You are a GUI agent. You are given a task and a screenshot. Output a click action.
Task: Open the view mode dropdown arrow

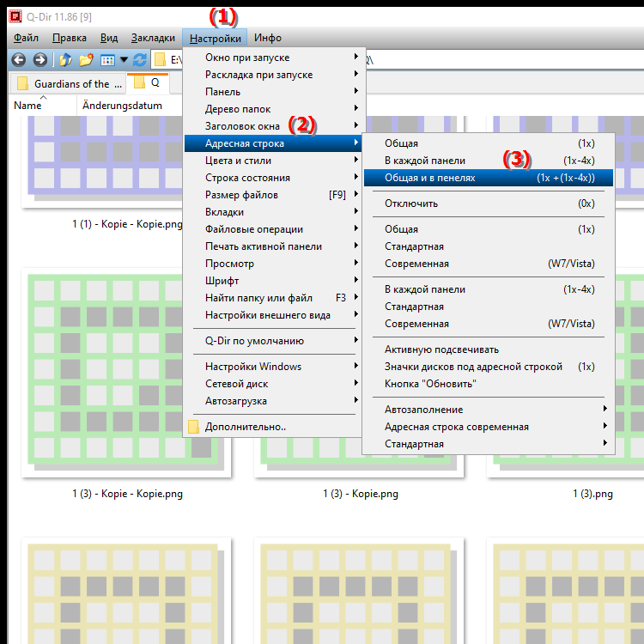pyautogui.click(x=124, y=60)
